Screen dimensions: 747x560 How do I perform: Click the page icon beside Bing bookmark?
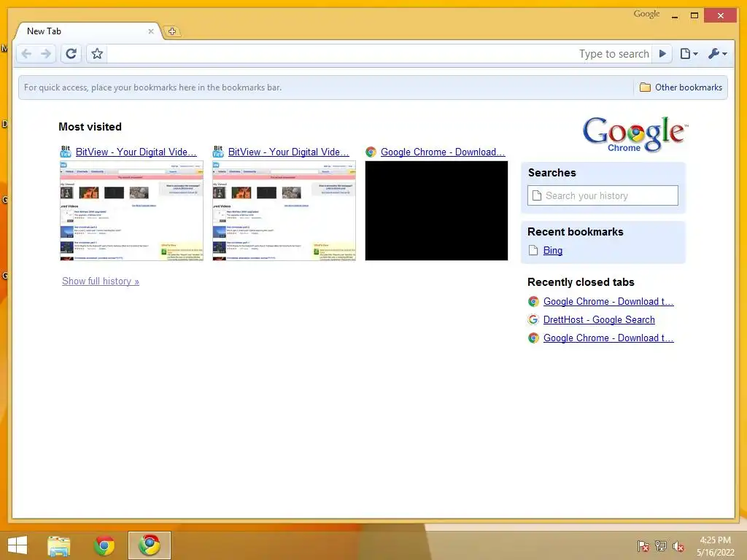[533, 251]
